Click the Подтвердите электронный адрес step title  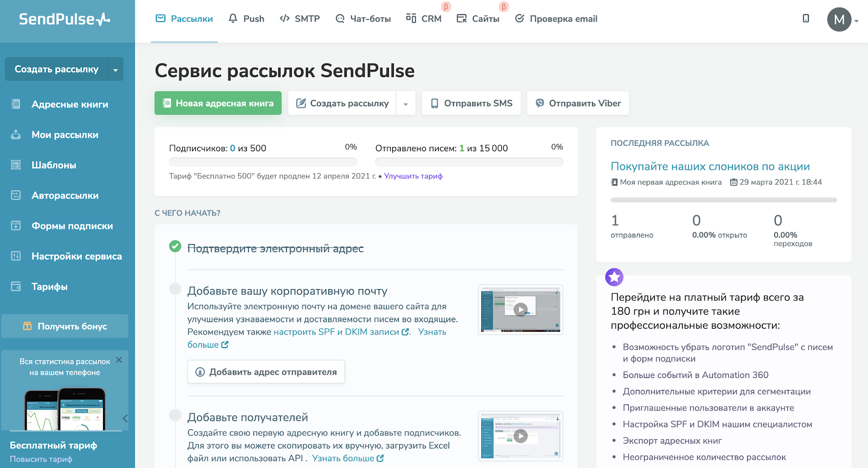coord(276,248)
